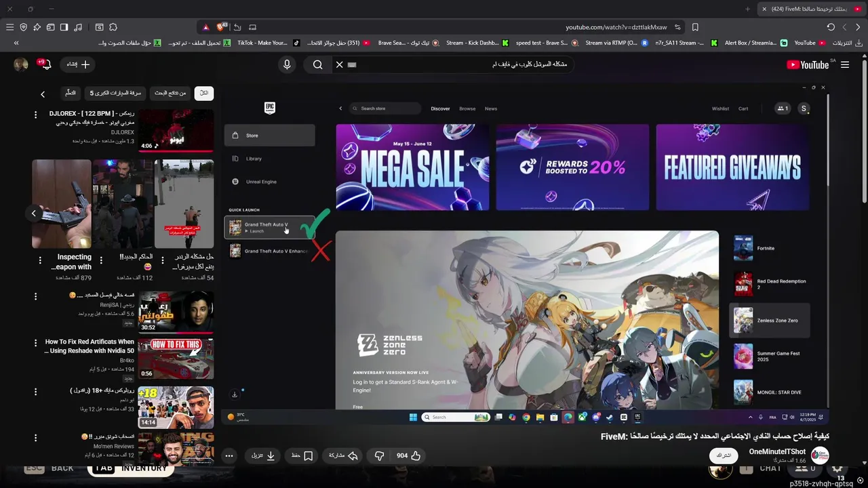Open the Leo AI sparkle icon
Viewport: 868px width, 488px height.
pyautogui.click(x=37, y=27)
